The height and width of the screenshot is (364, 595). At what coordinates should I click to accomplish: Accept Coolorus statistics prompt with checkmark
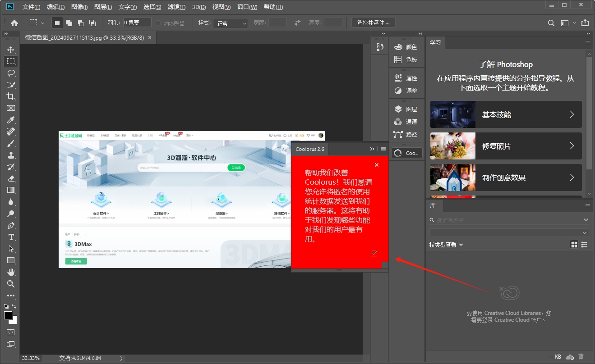coord(374,252)
